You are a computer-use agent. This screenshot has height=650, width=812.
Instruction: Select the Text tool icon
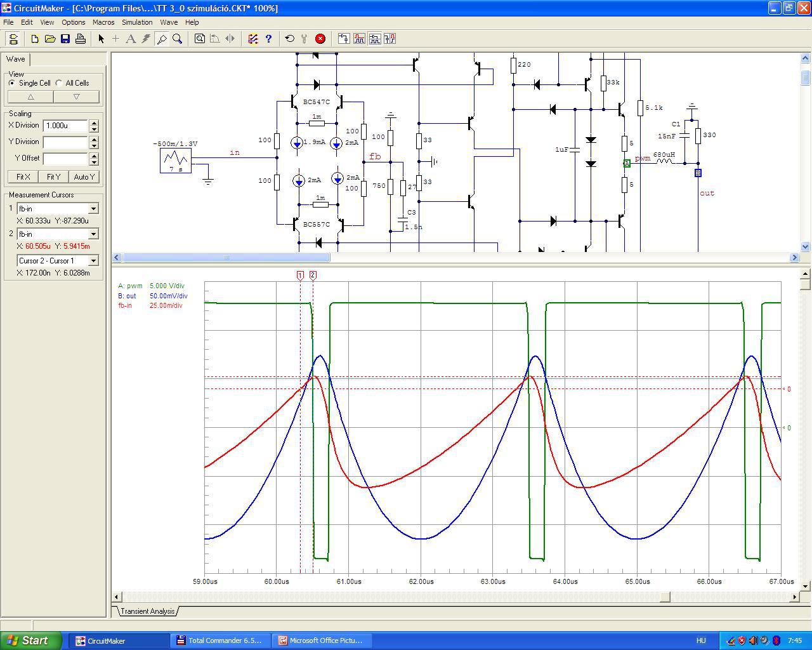pyautogui.click(x=131, y=39)
